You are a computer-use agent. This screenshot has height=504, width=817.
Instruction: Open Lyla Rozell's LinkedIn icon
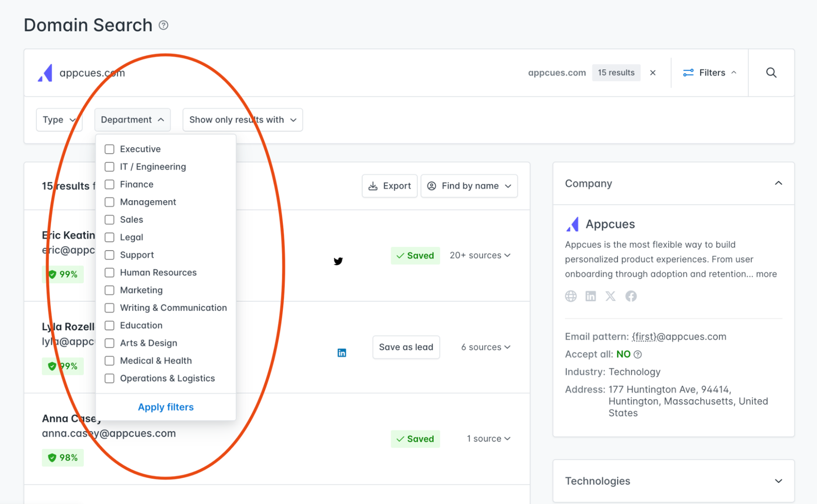[342, 352]
